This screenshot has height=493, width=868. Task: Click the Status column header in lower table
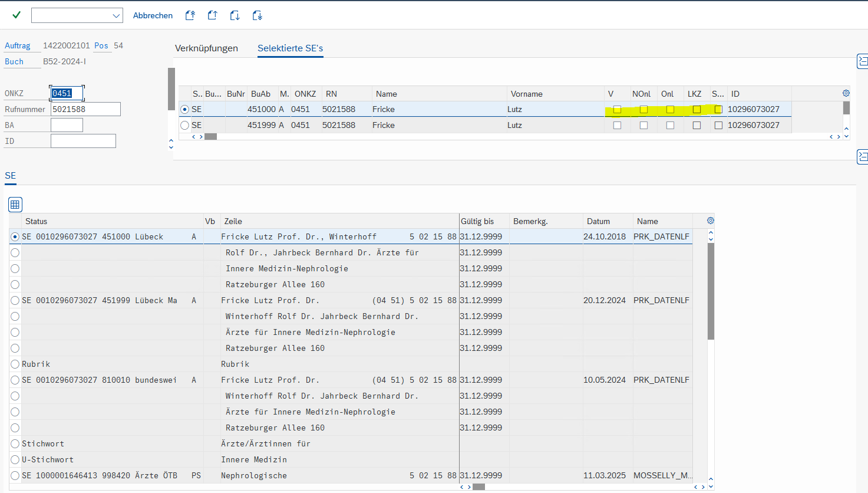(x=112, y=221)
